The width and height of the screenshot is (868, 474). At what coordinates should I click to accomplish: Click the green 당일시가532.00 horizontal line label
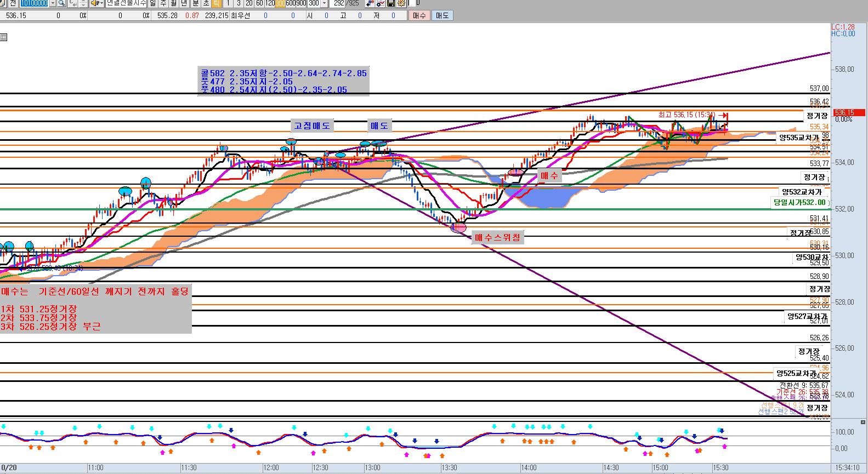pos(799,202)
